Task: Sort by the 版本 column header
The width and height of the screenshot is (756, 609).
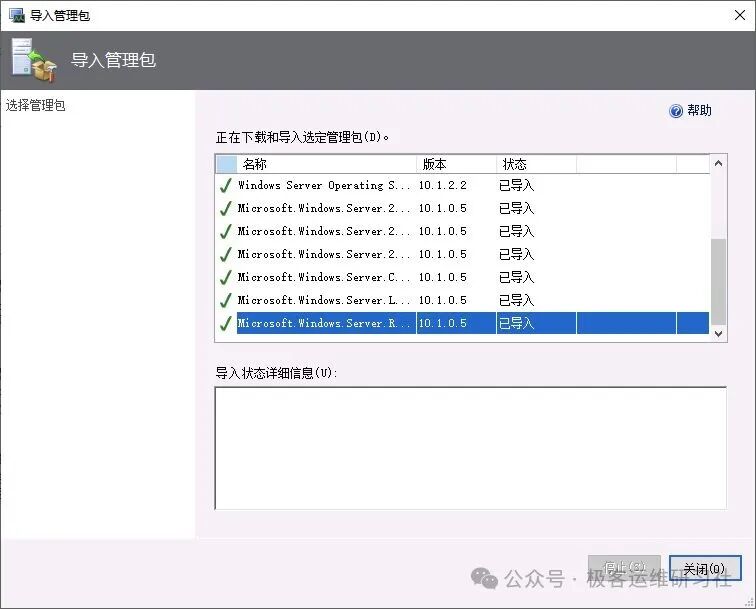Action: 456,164
